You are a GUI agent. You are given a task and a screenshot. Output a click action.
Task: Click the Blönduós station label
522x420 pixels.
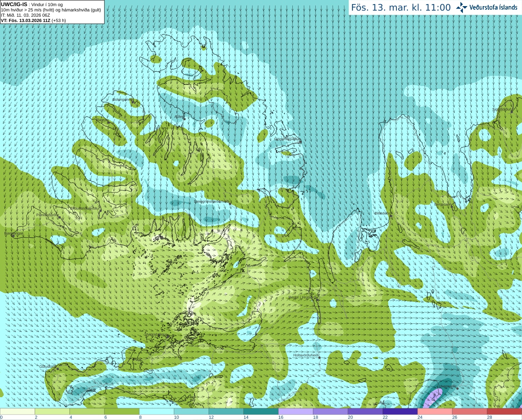383,213
